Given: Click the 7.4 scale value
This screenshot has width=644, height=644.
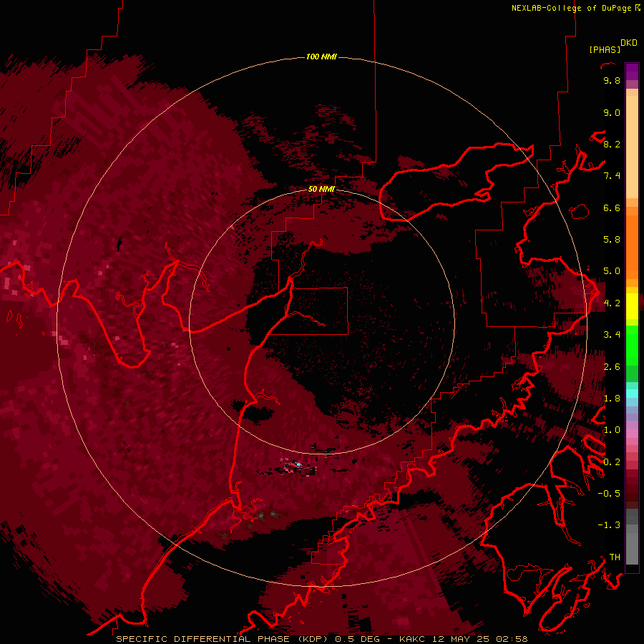Looking at the screenshot, I should point(612,176).
